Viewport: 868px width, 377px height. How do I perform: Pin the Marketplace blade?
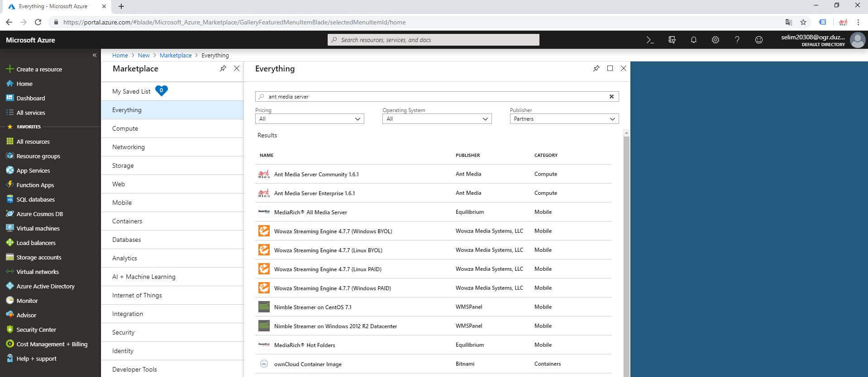point(223,68)
